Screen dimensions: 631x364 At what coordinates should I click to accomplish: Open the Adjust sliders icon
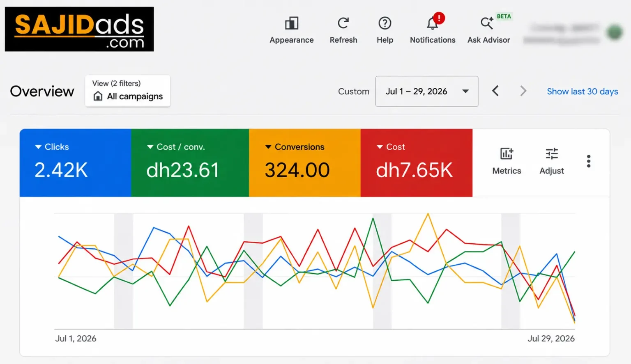coord(552,154)
